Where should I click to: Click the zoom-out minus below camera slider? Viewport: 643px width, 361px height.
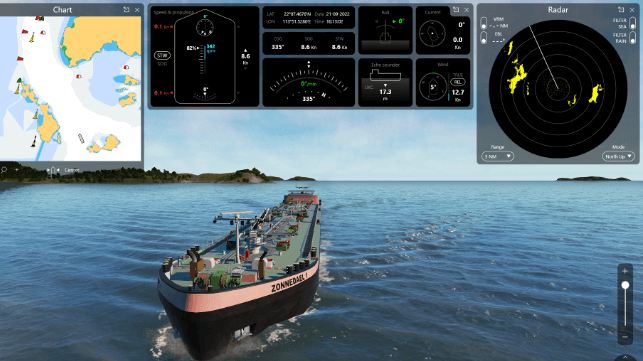tap(625, 337)
